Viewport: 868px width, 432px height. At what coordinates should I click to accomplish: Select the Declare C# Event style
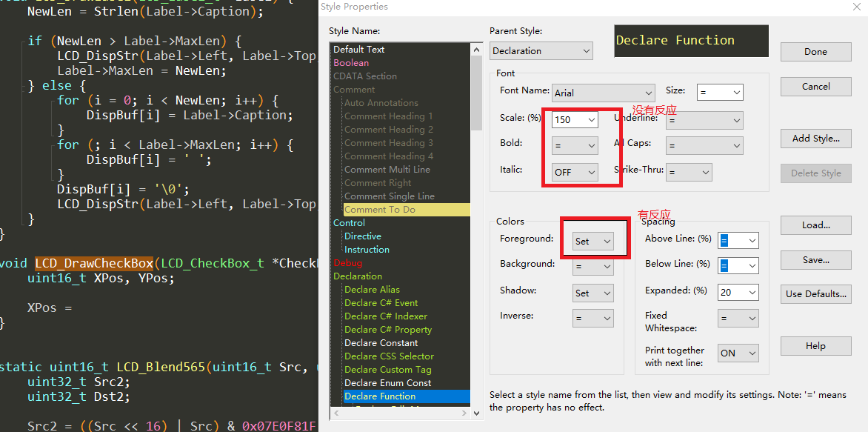click(381, 302)
